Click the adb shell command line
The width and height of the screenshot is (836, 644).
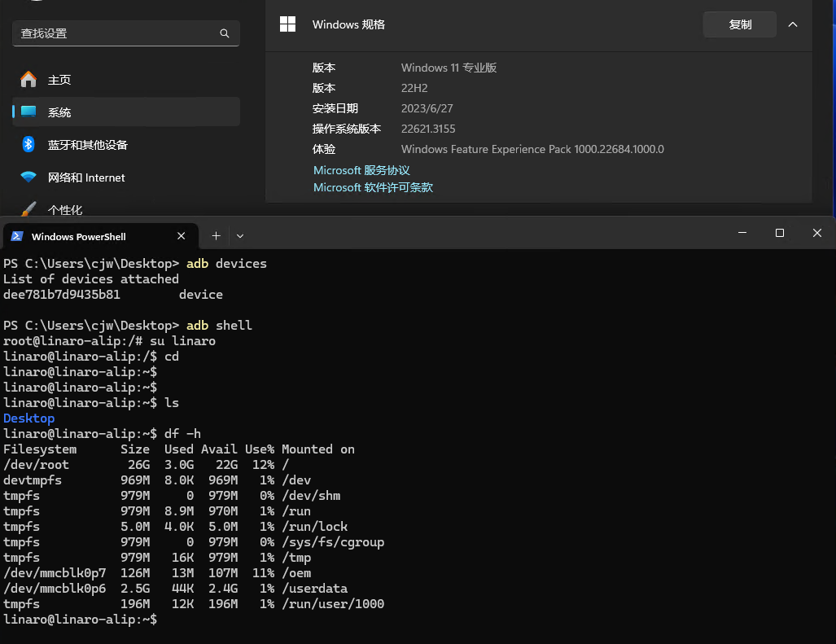[x=128, y=325]
